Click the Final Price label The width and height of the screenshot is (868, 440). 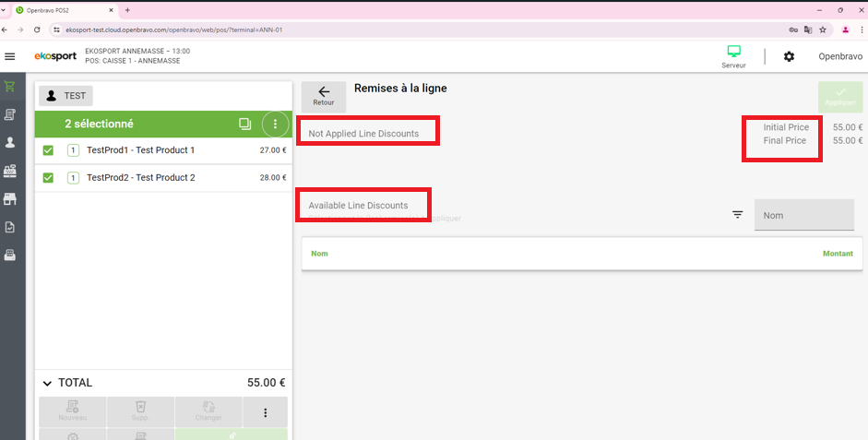point(784,140)
